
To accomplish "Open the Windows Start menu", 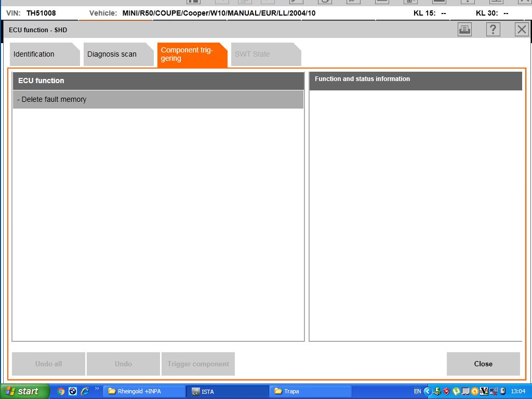I will [x=24, y=391].
